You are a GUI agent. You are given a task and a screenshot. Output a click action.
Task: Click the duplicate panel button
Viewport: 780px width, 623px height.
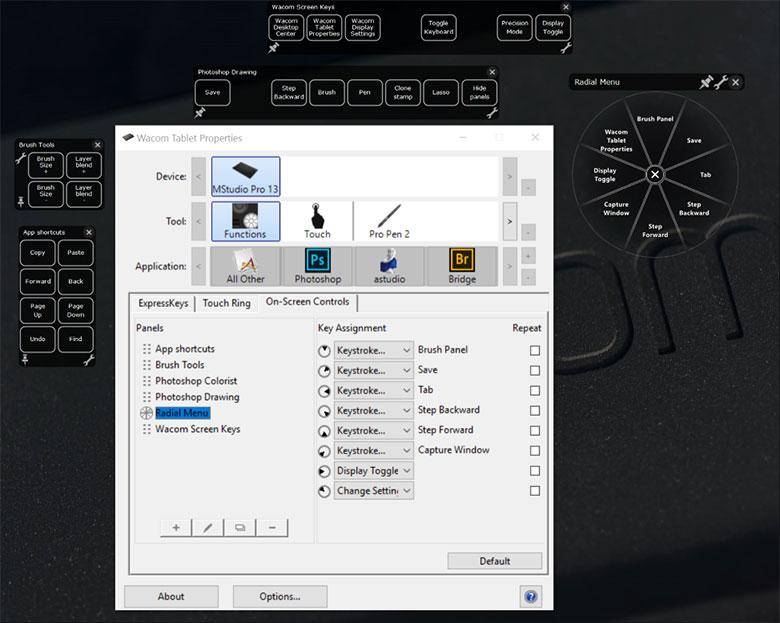pos(240,528)
